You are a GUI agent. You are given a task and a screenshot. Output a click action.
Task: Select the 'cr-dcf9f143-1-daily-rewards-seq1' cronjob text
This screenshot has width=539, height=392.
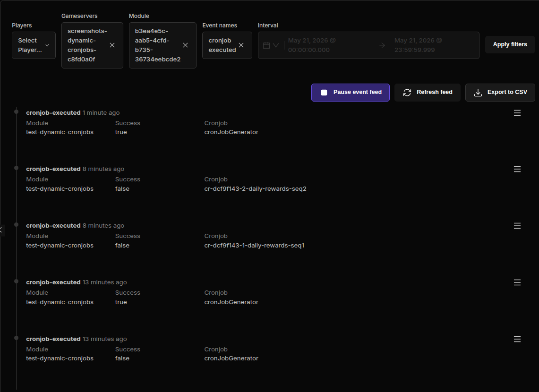click(x=254, y=246)
